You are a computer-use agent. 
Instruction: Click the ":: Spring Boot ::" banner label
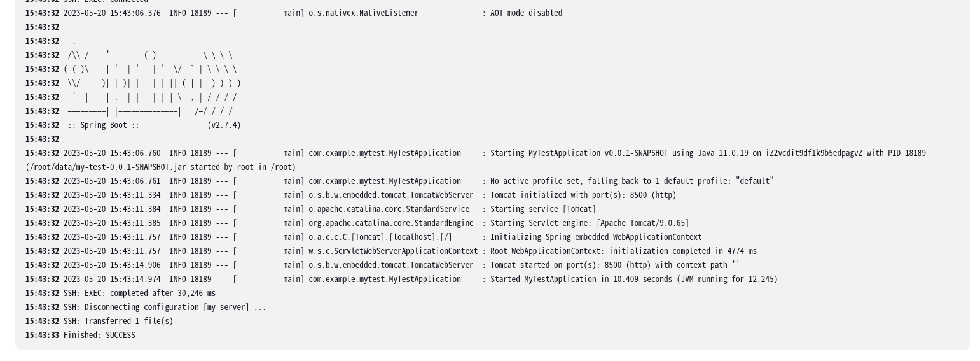(103, 125)
